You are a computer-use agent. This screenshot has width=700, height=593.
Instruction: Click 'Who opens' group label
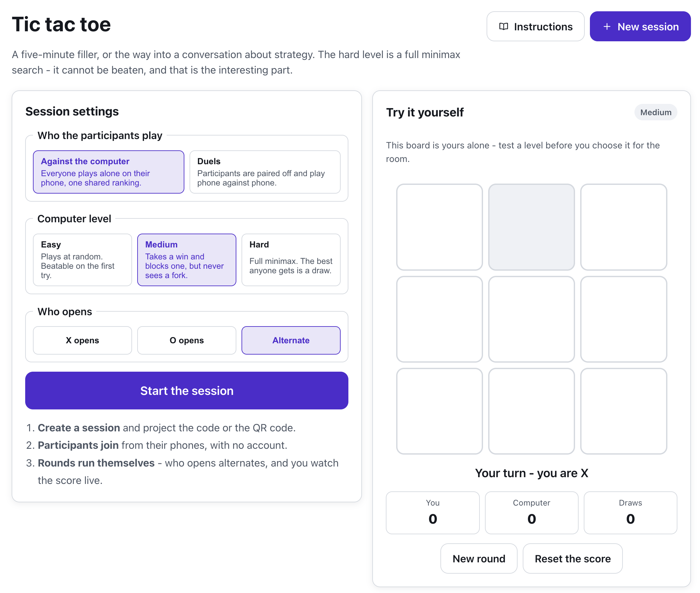[65, 312]
